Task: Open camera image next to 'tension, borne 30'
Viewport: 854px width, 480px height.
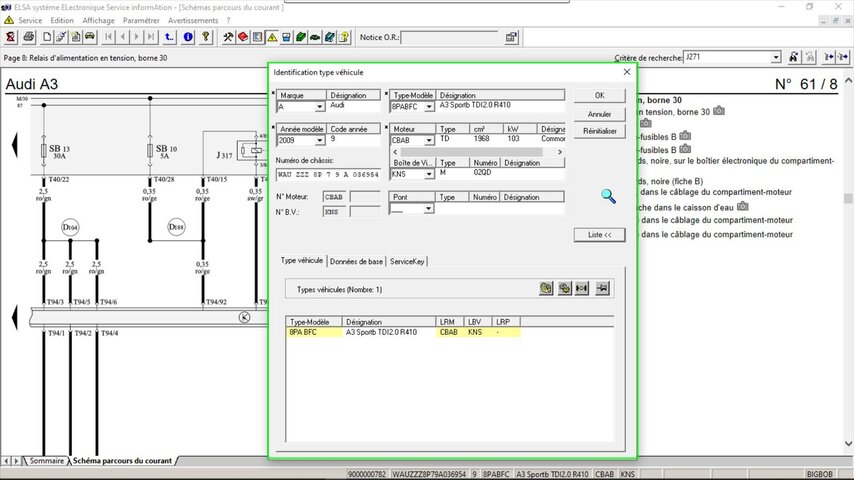Action: click(719, 111)
